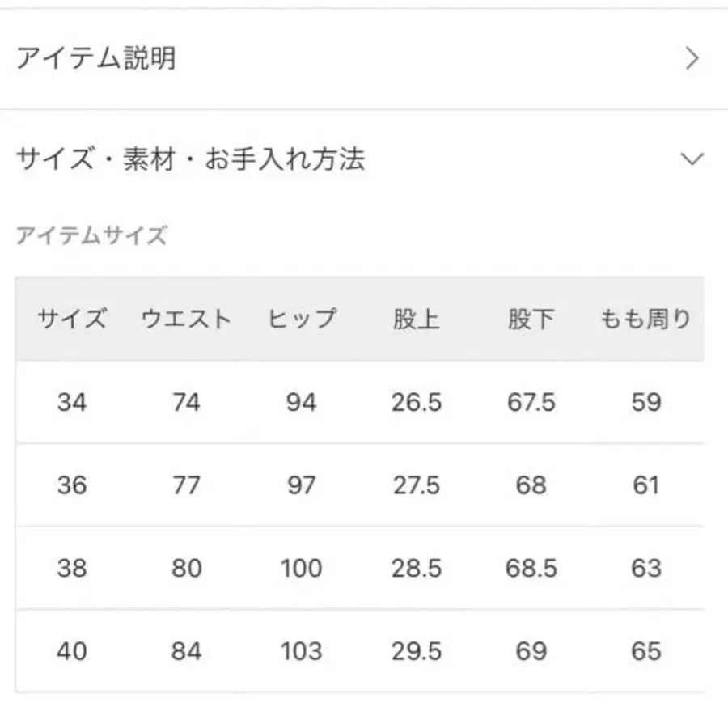The image size is (728, 728).
Task: Click the down chevron beside サイズ・素材・お手入れ方法
Action: (x=692, y=159)
